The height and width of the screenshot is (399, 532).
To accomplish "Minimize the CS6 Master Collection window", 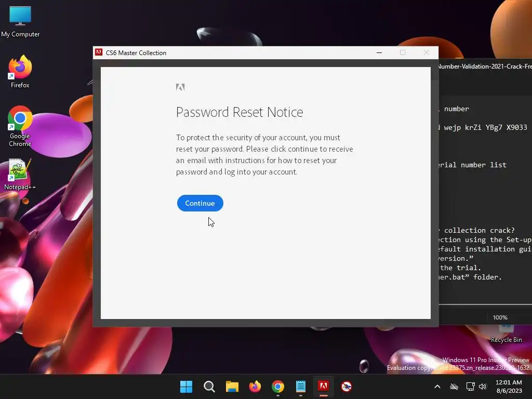I will [x=379, y=52].
